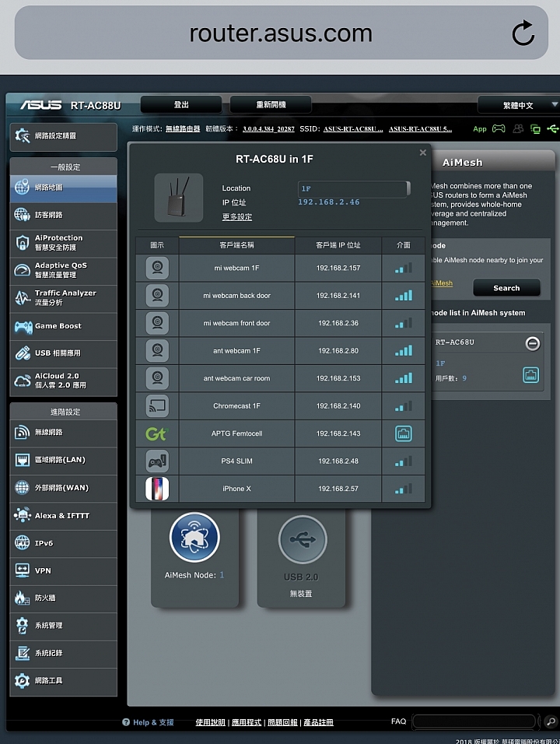Open 網路設定精靈 setup wizard
The width and height of the screenshot is (560, 744).
click(x=64, y=136)
